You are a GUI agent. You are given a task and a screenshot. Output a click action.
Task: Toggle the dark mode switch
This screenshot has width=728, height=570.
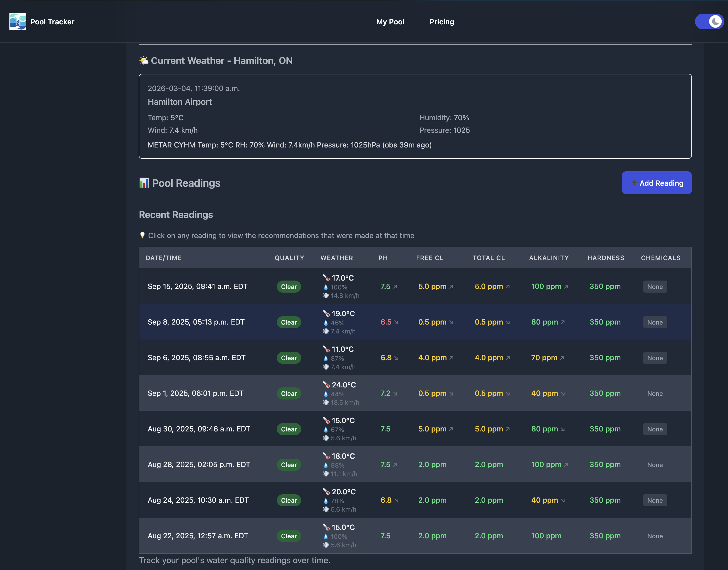pyautogui.click(x=709, y=22)
